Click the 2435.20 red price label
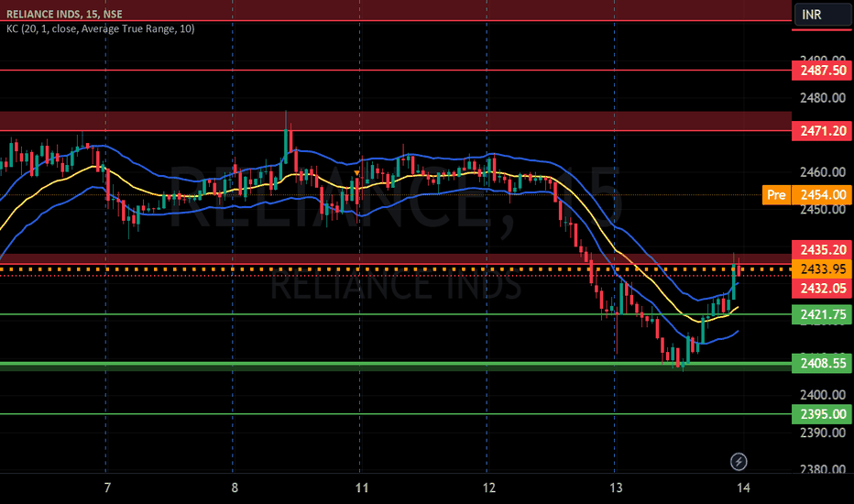Viewport: 854px width, 504px height. click(x=823, y=250)
